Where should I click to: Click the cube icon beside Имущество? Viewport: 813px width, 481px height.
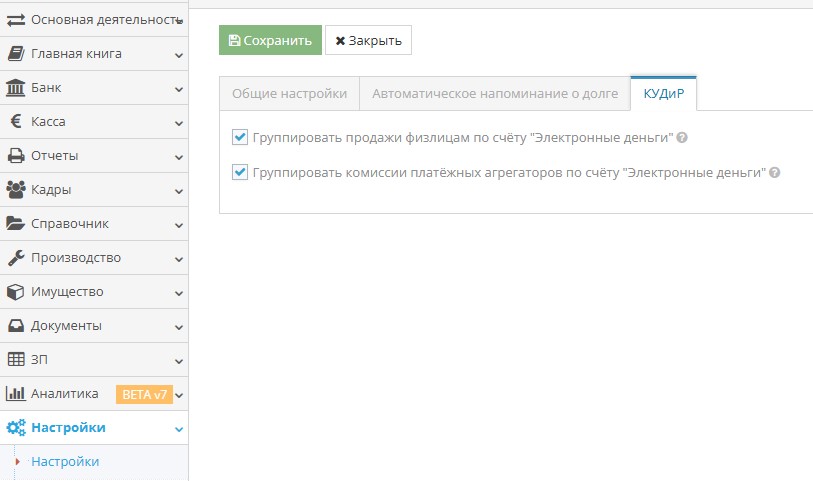point(16,292)
